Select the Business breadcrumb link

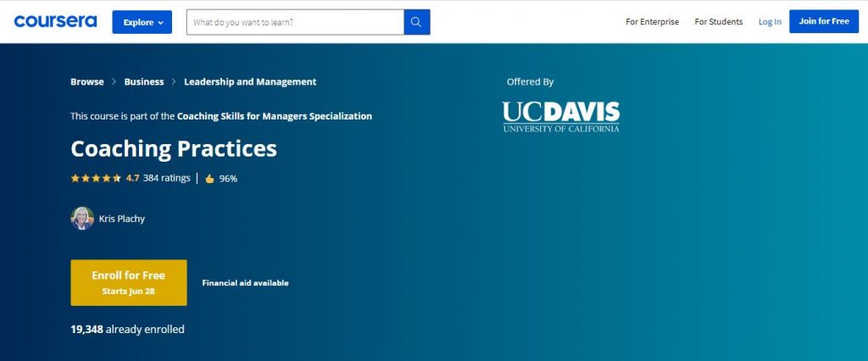point(144,82)
